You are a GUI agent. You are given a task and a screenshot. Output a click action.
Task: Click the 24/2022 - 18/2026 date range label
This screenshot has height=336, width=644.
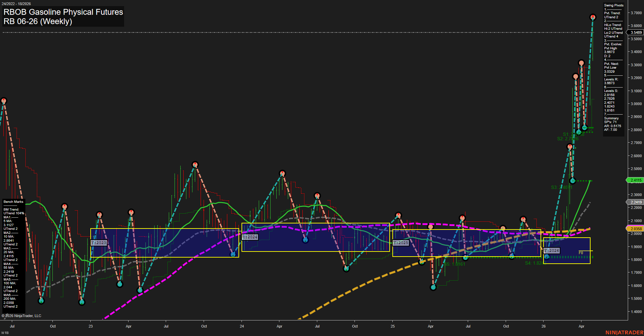(x=17, y=3)
